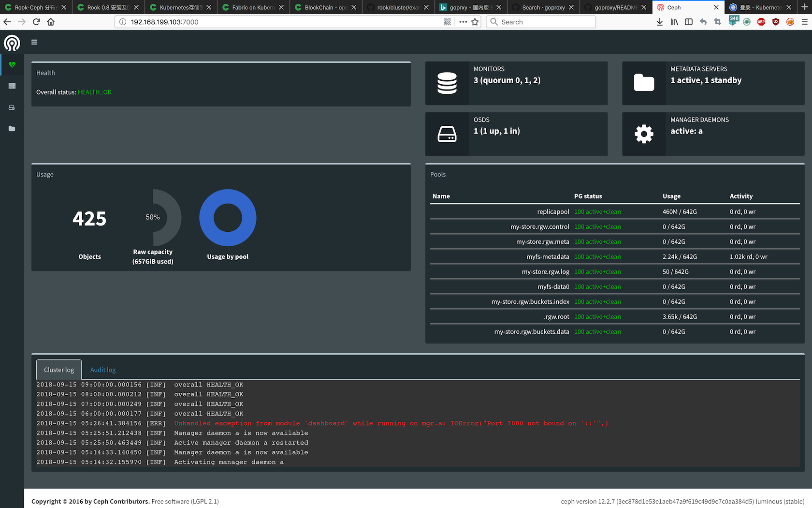
Task: Click the site information icon
Action: [123, 22]
